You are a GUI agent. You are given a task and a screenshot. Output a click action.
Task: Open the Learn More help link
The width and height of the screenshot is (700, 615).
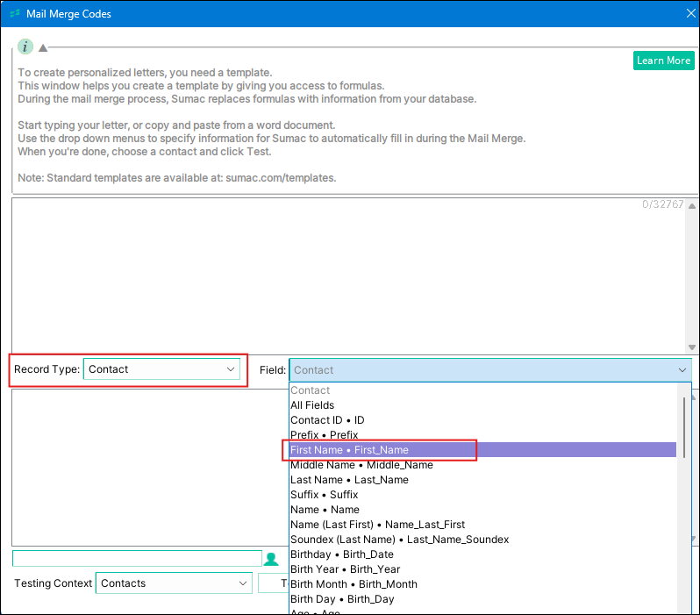(663, 61)
